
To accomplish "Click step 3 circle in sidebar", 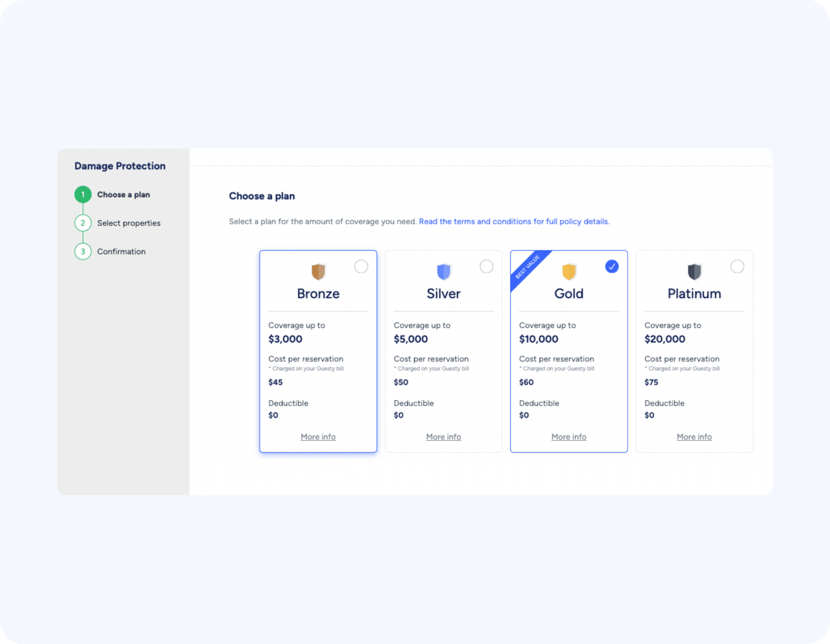I will click(83, 252).
